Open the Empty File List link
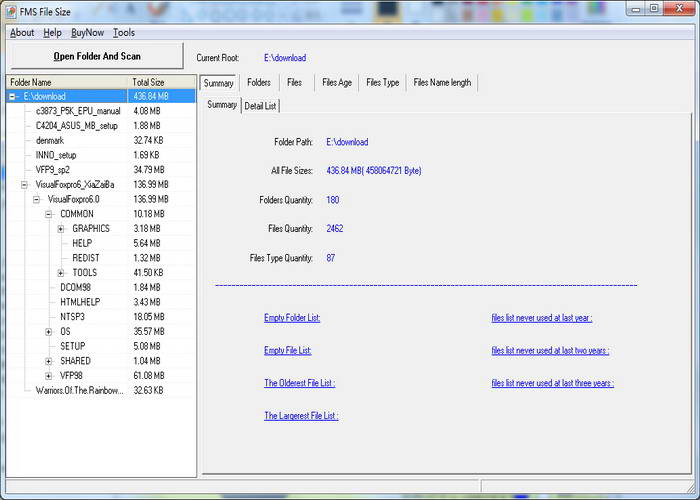Viewport: 700px width, 500px height. coord(288,350)
